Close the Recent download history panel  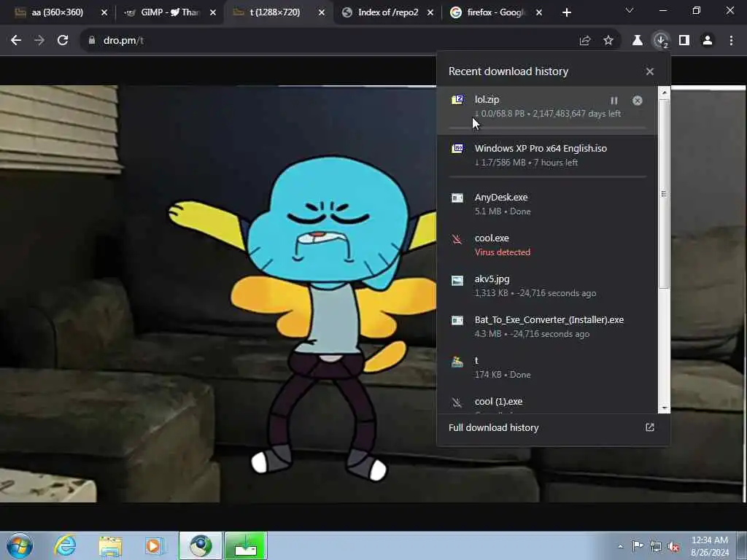coord(650,71)
